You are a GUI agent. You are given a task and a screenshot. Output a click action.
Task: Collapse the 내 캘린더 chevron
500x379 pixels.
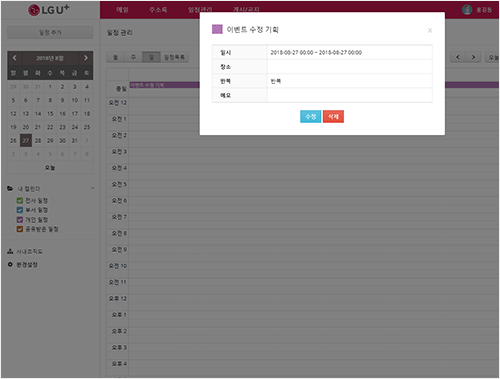tap(92, 188)
